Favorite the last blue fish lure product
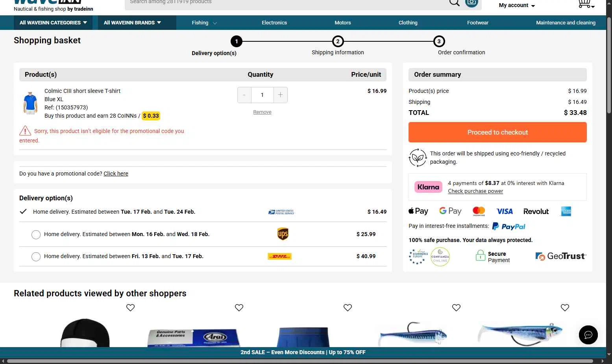The image size is (612, 364). [x=565, y=308]
